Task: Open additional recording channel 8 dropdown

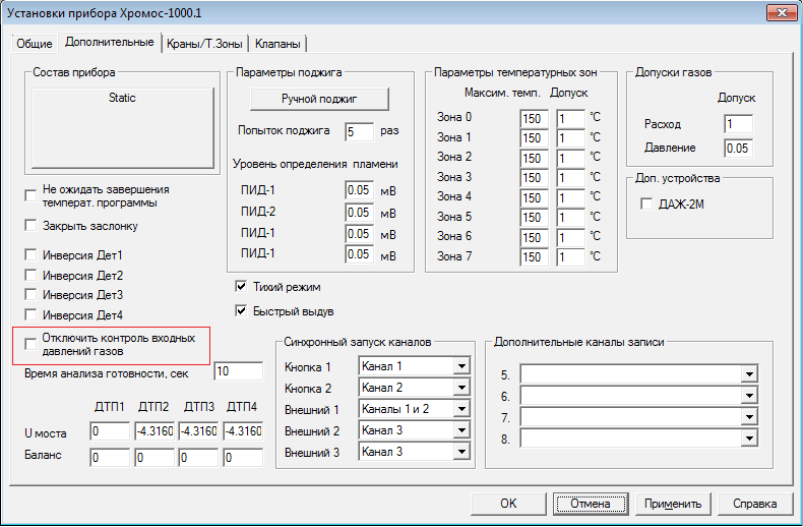Action: (x=747, y=438)
